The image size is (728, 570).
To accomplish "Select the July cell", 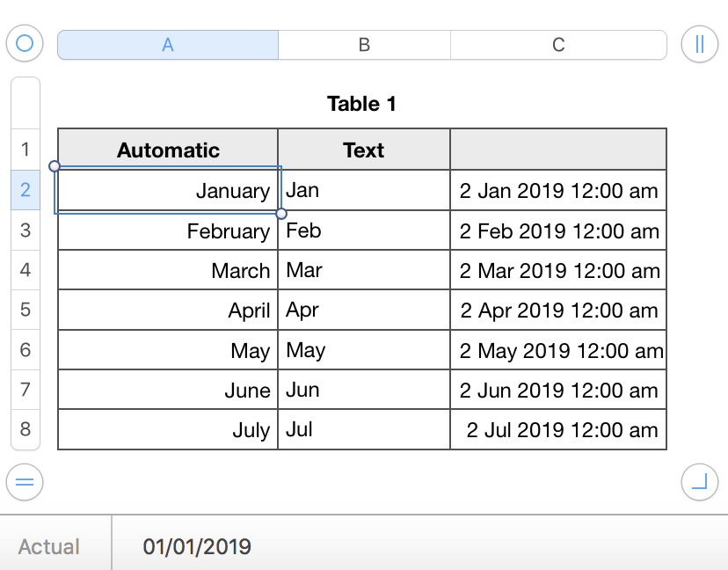I will [x=168, y=430].
